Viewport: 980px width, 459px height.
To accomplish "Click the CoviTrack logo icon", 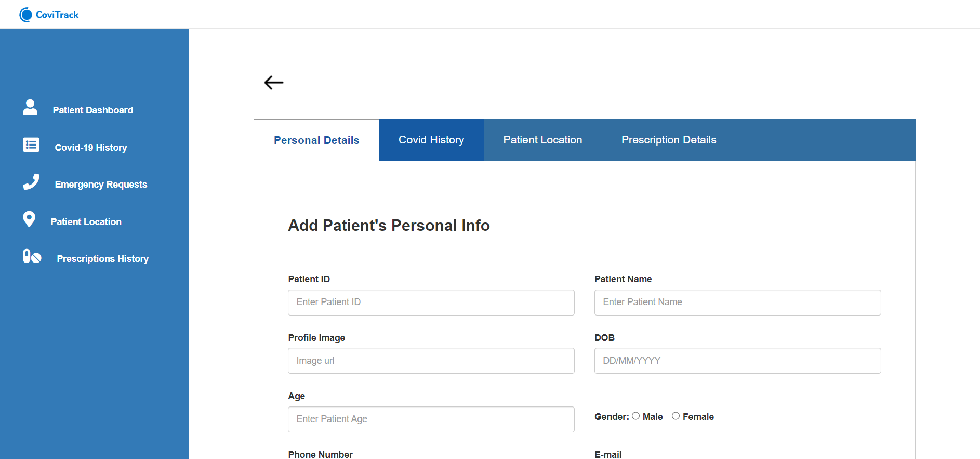I will click(25, 15).
